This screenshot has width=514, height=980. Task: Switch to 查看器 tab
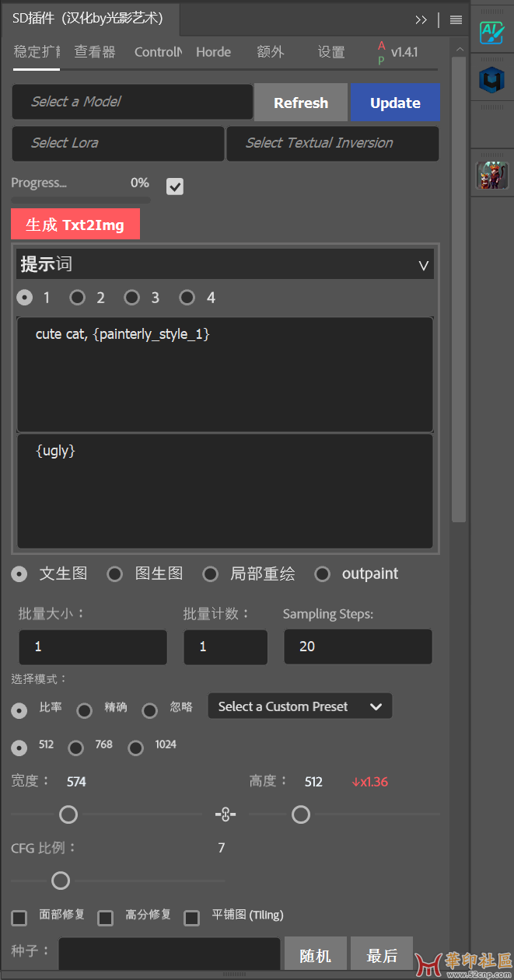point(95,52)
